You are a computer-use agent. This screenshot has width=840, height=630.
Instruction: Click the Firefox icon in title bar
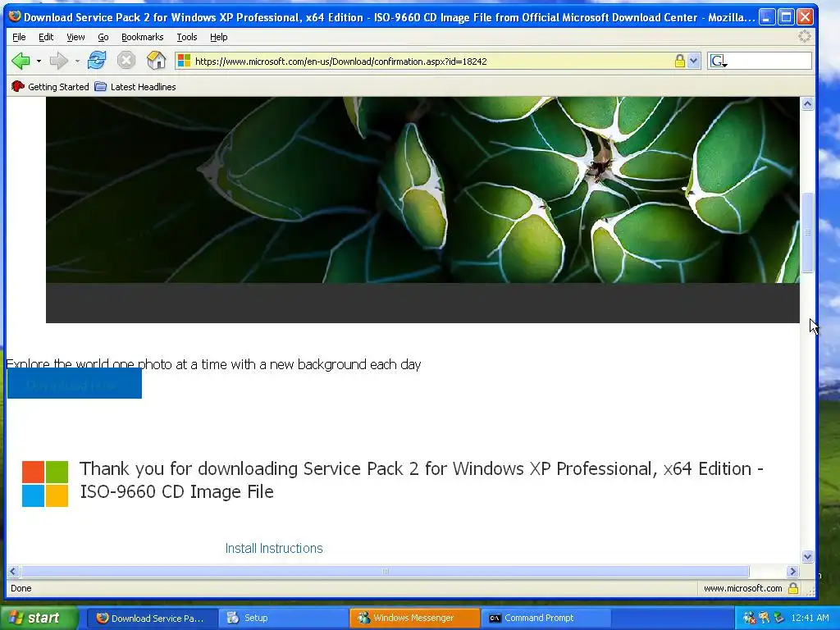(15, 16)
